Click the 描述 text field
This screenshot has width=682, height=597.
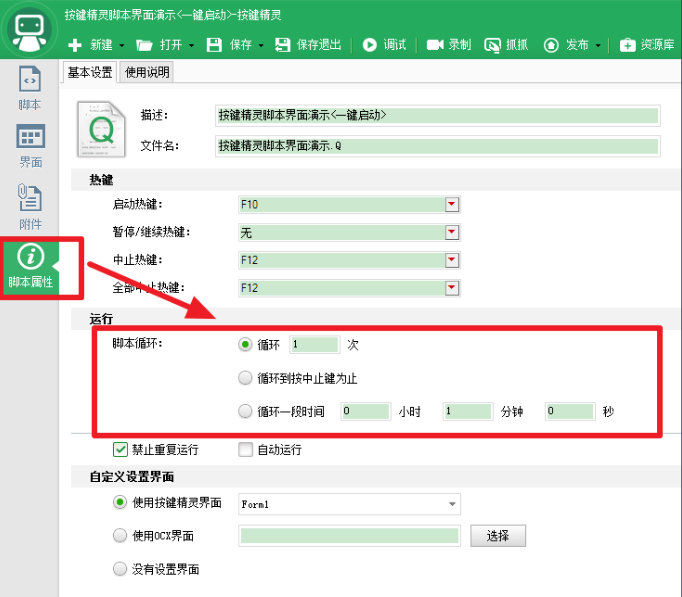click(x=438, y=116)
